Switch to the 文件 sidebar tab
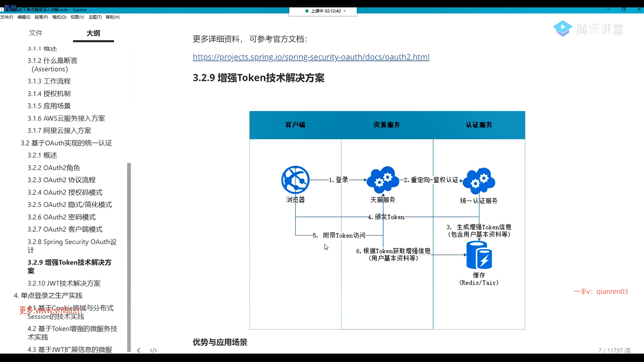The image size is (644, 362). pos(36,33)
